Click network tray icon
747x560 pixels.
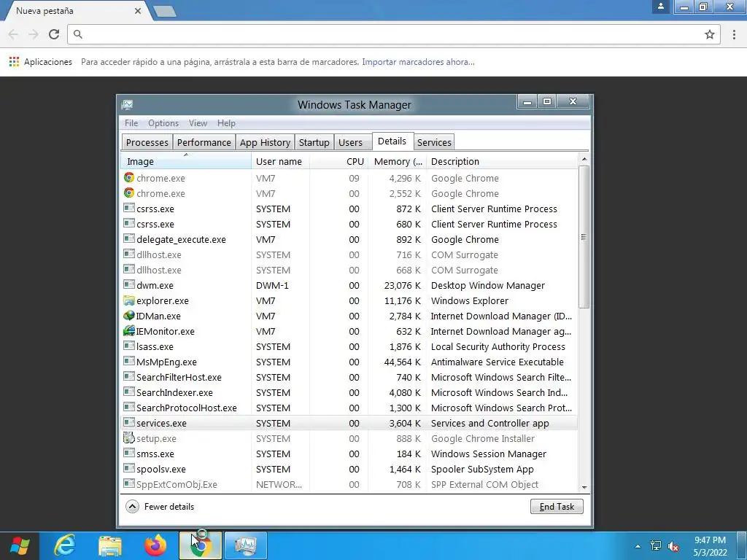(x=656, y=545)
